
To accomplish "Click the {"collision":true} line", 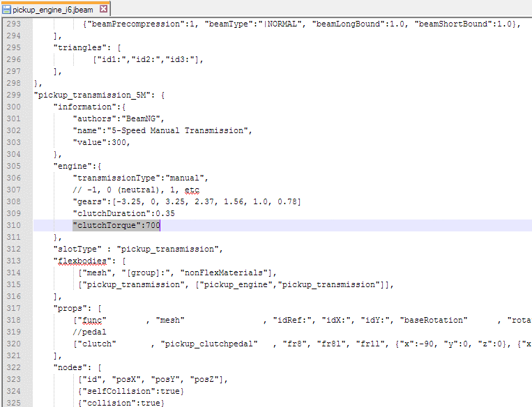I will (121, 403).
